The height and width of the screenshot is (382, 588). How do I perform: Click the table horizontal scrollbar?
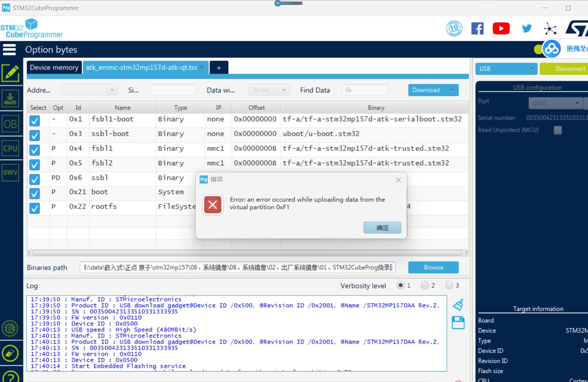pos(248,253)
